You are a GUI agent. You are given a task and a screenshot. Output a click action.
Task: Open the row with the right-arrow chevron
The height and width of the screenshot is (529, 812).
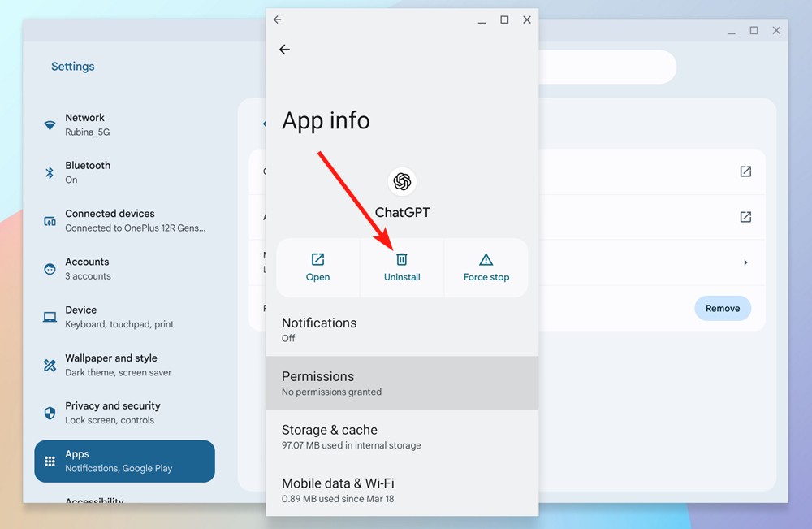[x=745, y=262]
